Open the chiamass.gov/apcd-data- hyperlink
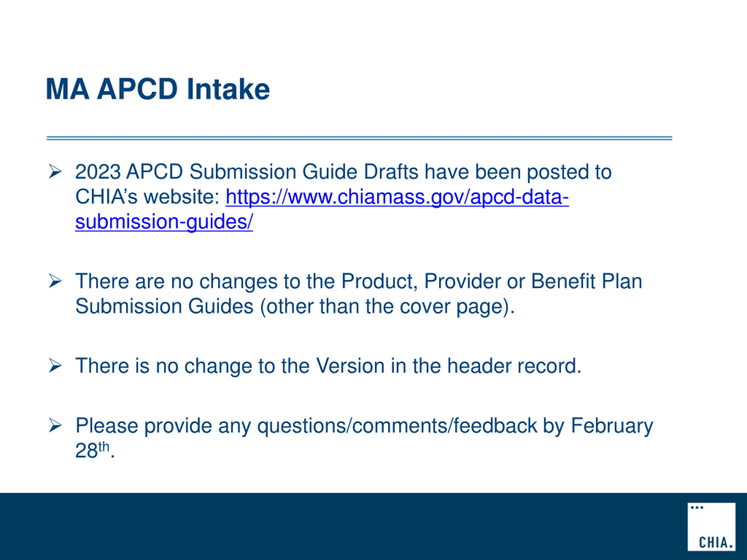 tap(397, 197)
